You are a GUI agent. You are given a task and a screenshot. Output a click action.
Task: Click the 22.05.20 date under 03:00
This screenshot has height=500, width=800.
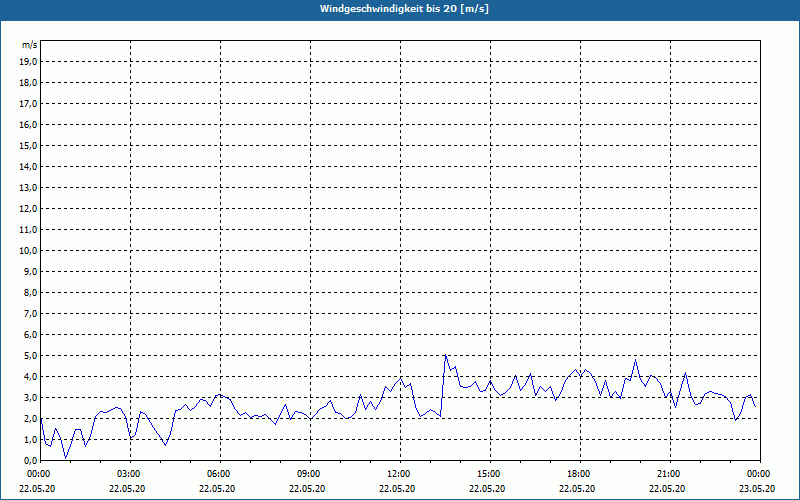(x=127, y=488)
